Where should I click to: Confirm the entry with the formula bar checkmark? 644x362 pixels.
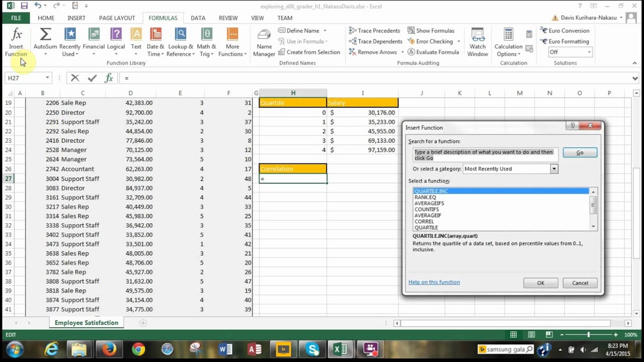coord(92,78)
